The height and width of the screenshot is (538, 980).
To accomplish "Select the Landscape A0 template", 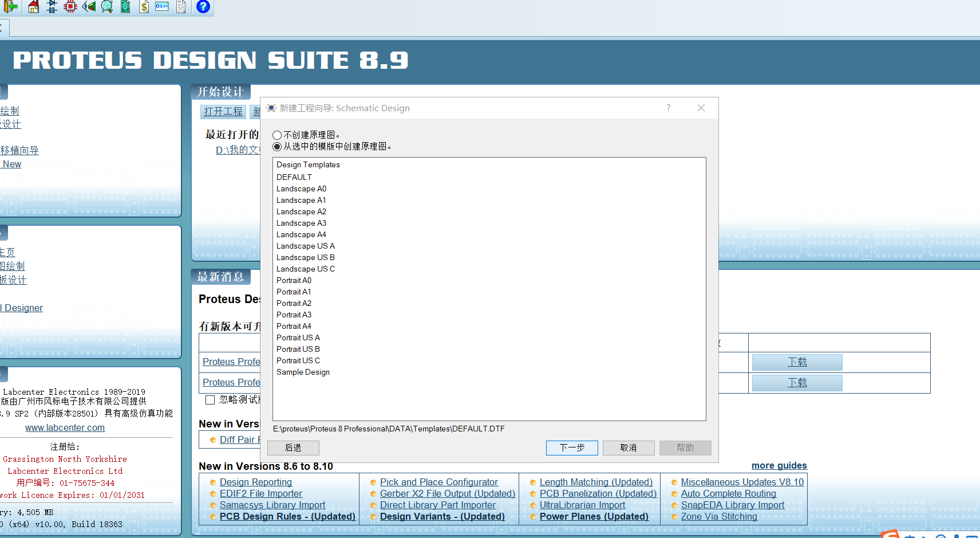I will (x=301, y=189).
